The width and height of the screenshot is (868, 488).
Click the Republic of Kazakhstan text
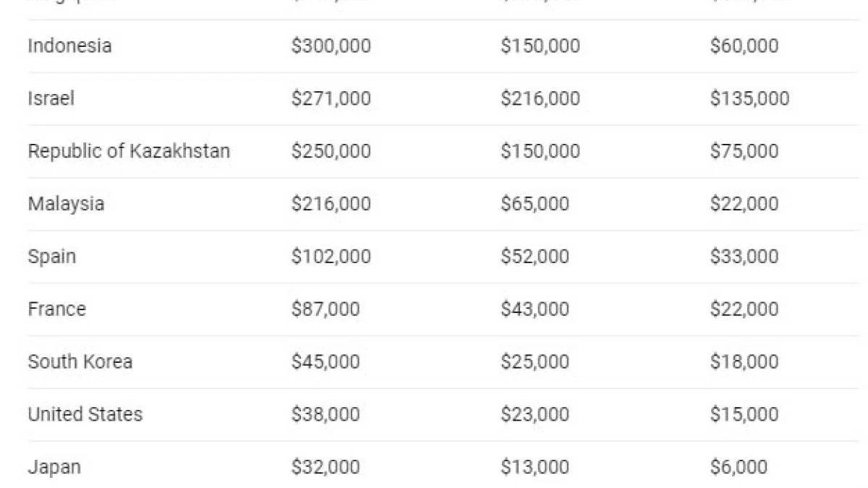pyautogui.click(x=129, y=151)
